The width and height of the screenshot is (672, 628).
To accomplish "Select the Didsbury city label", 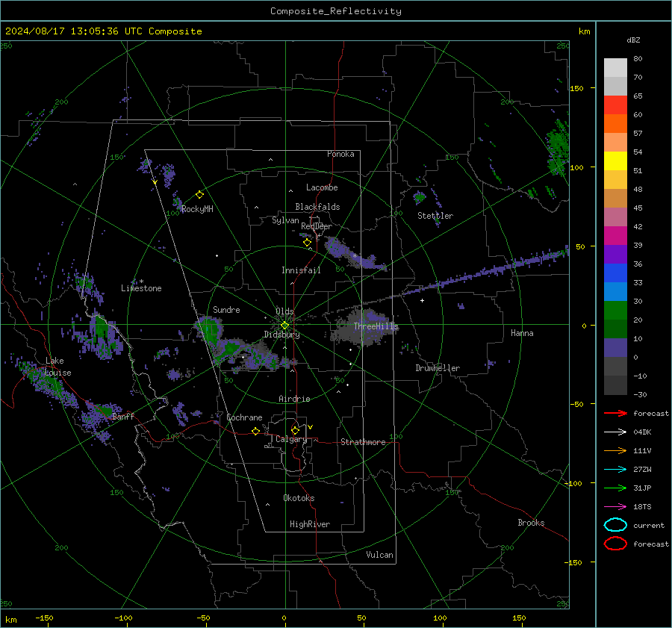I will 281,335.
